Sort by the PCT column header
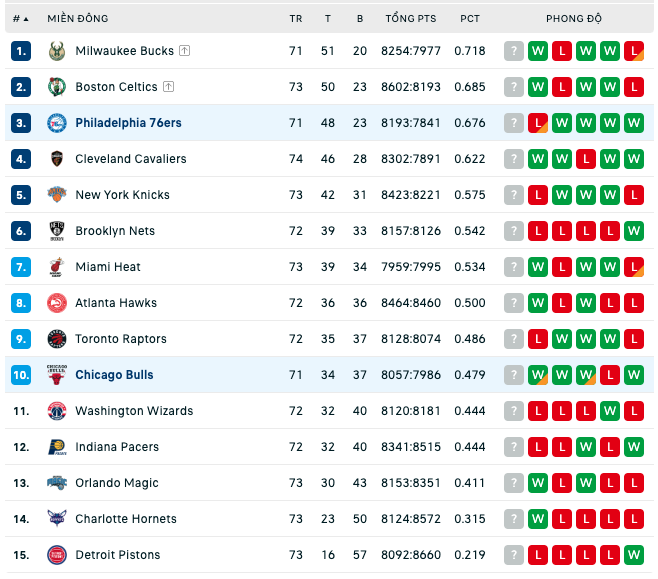The width and height of the screenshot is (658, 579). [470, 18]
